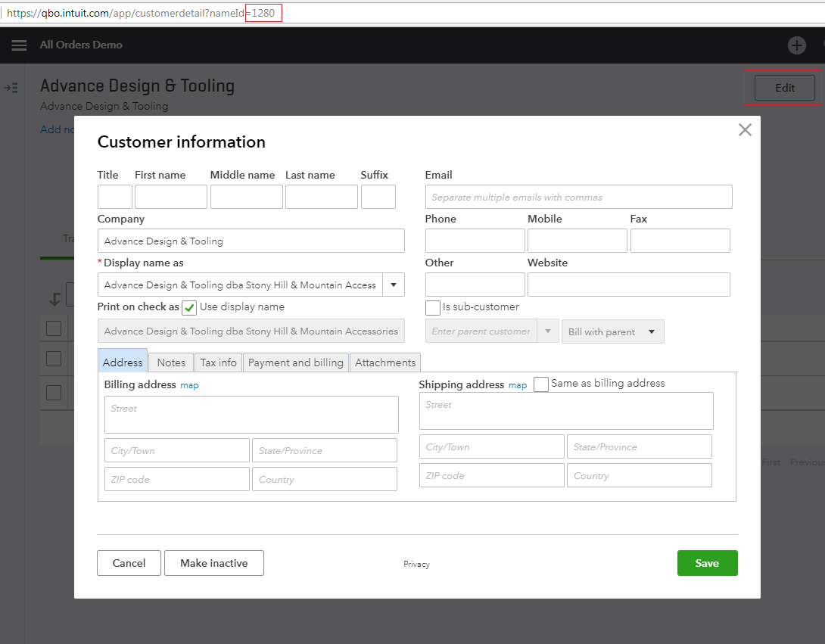
Task: Open the Payment and billing tab
Action: click(x=295, y=362)
